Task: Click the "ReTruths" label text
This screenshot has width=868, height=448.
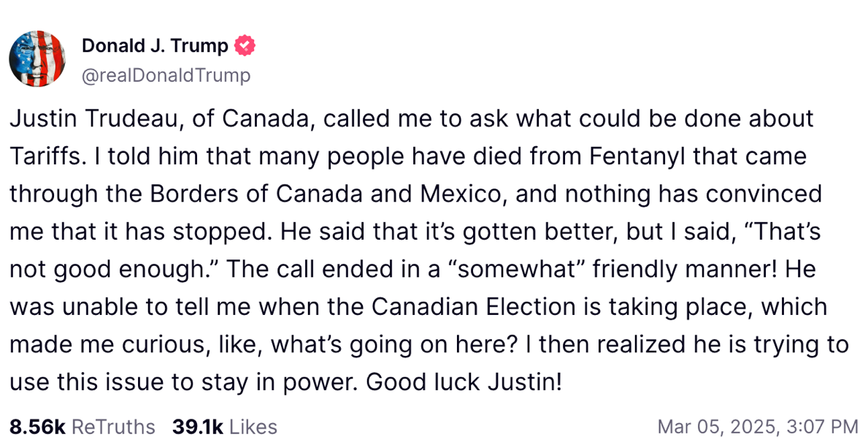Action: (x=113, y=427)
